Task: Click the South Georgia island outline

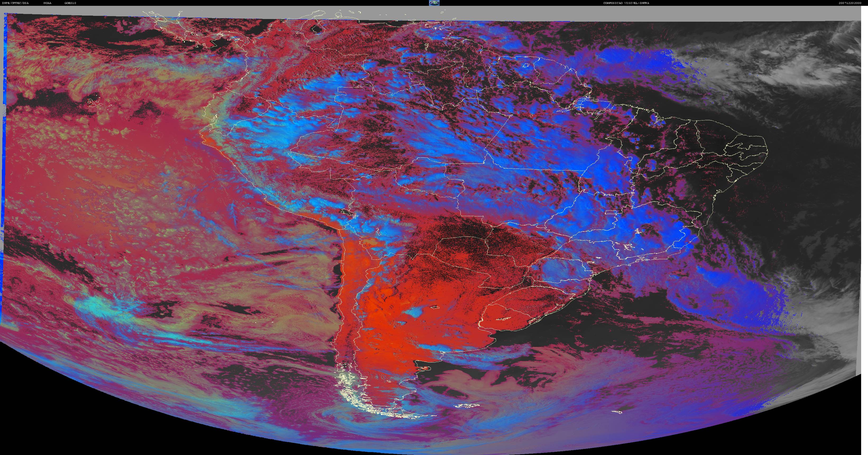Action: coord(617,412)
